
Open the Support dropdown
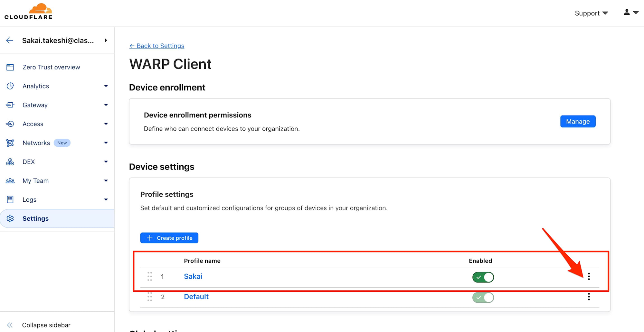(591, 13)
